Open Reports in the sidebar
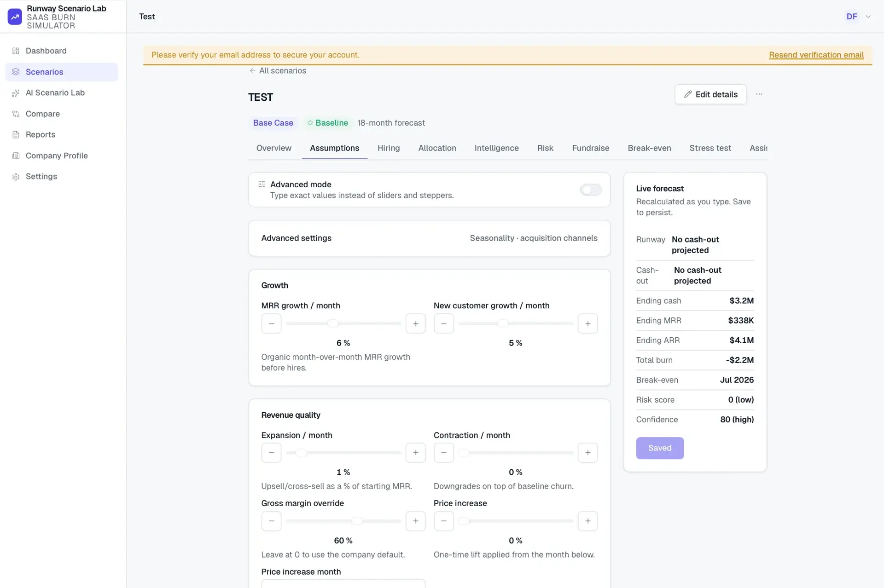Screen dimensions: 884x588 click(x=62, y=134)
